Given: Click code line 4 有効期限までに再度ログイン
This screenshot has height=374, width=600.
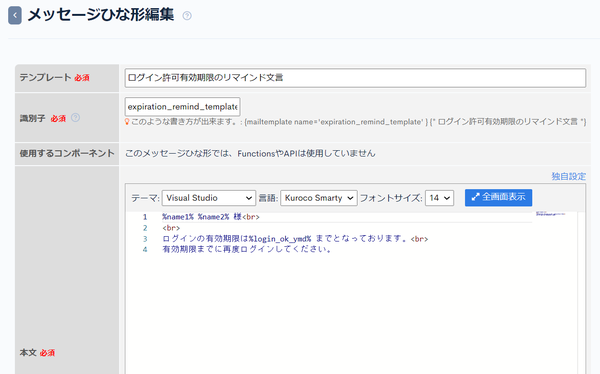Looking at the screenshot, I should (x=247, y=250).
